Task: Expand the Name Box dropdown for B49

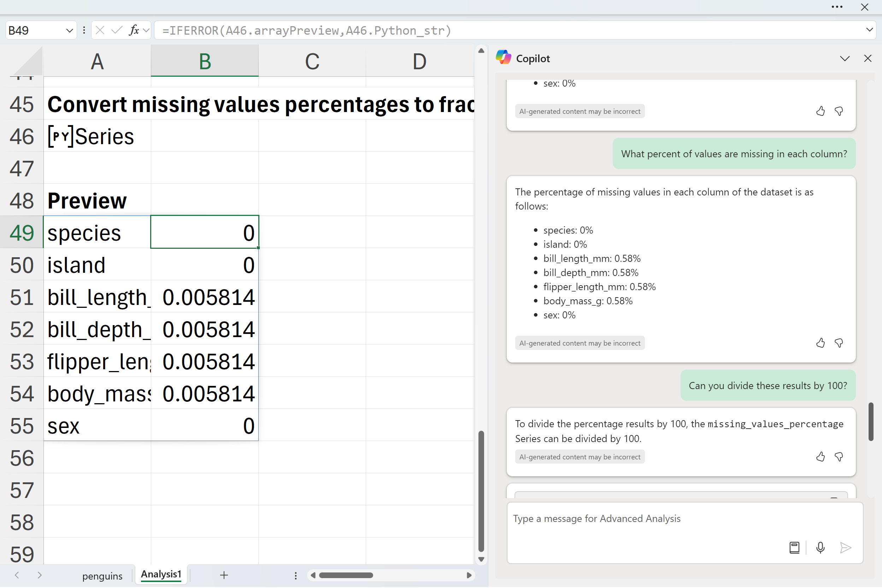Action: [69, 30]
